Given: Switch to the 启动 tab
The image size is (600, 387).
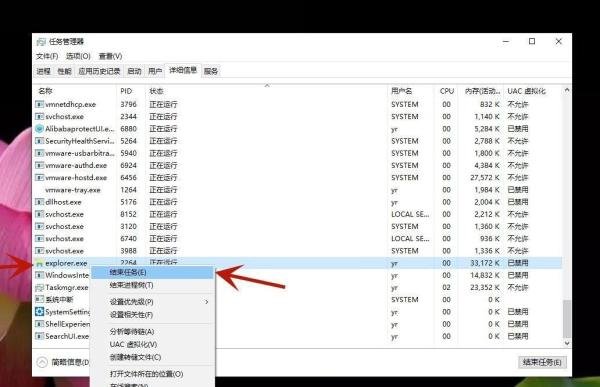Looking at the screenshot, I should tap(134, 71).
